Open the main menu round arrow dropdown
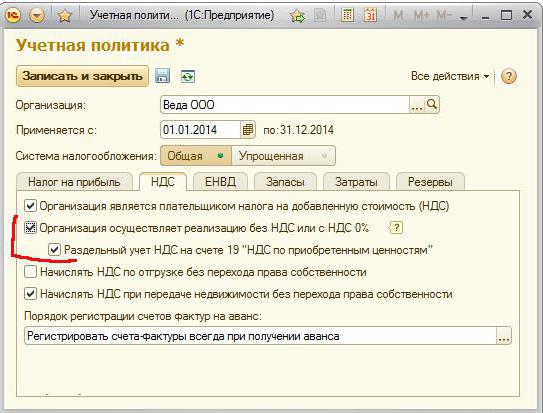 click(x=37, y=15)
